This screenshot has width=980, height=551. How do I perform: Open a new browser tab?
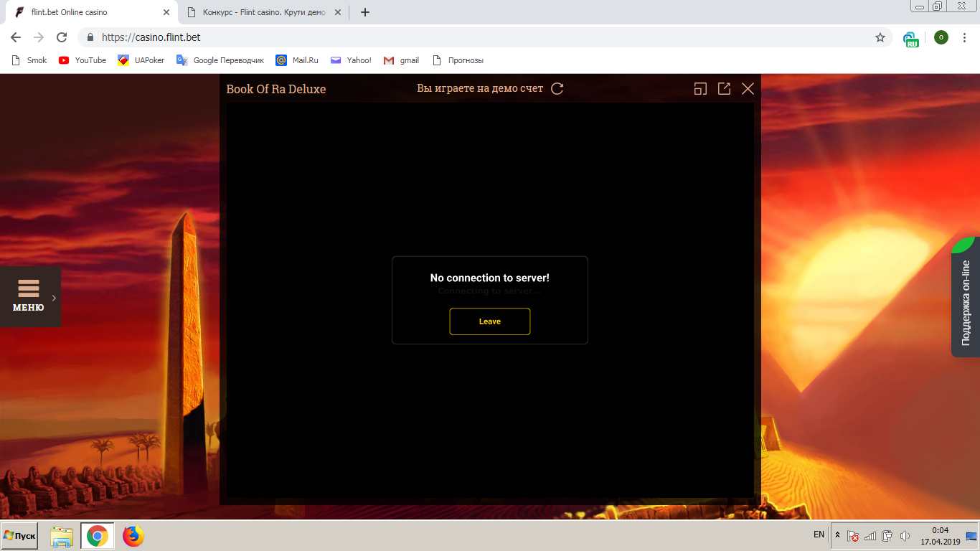[364, 12]
